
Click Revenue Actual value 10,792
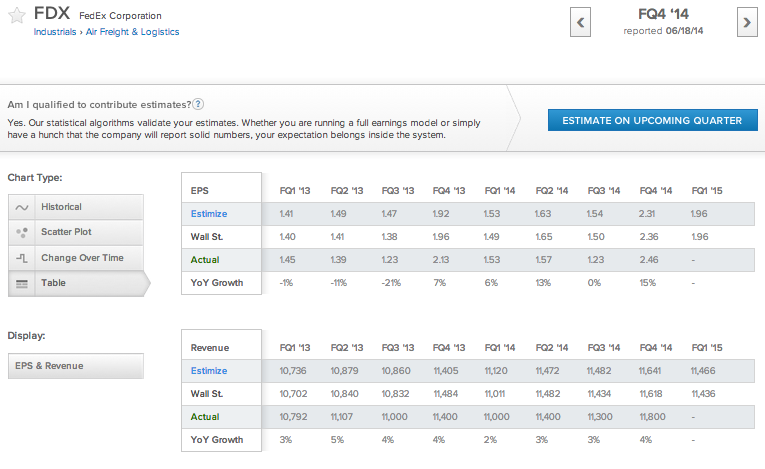click(x=293, y=417)
